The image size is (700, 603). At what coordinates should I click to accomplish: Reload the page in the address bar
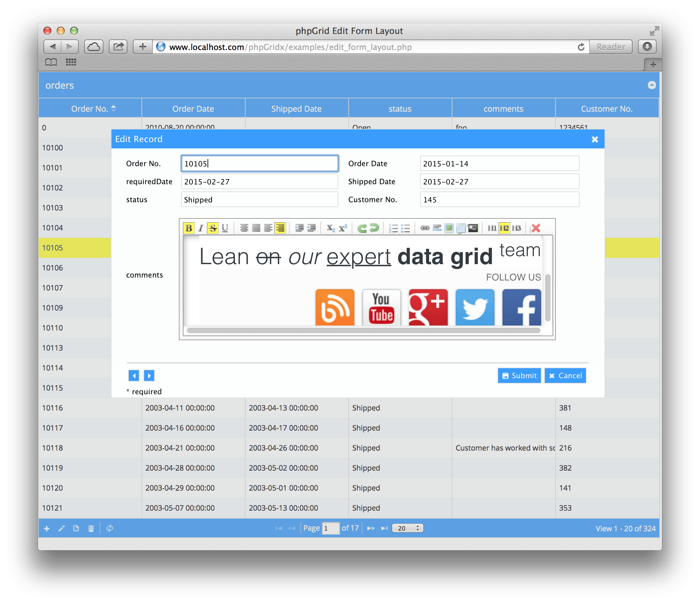pos(581,47)
